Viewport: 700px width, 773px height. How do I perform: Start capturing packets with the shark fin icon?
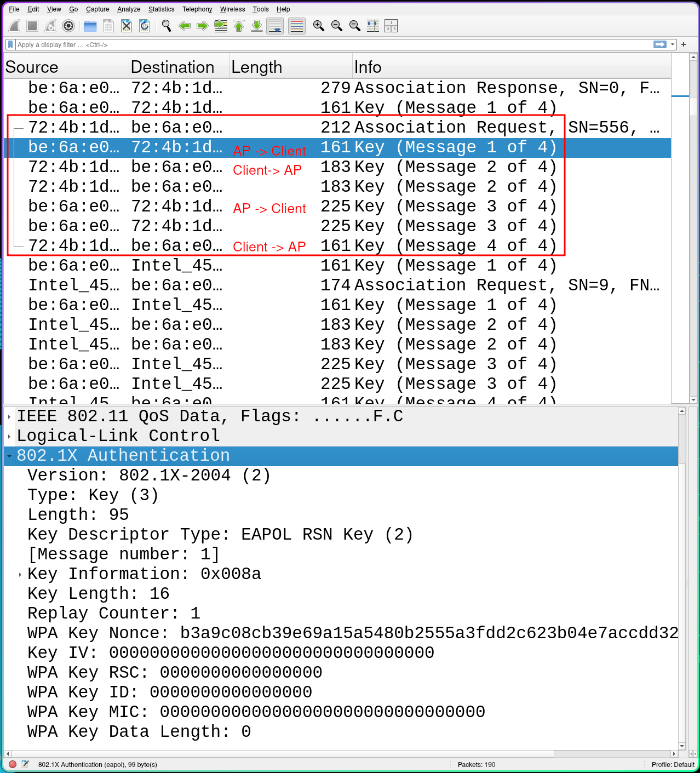(15, 26)
